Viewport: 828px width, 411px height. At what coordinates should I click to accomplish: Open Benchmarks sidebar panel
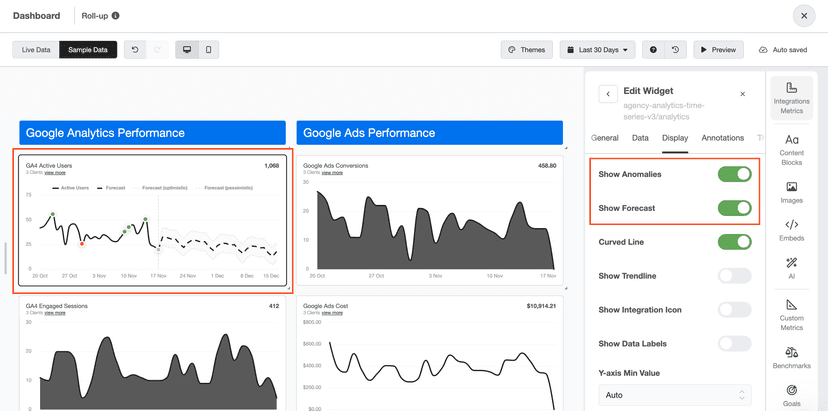point(792,358)
